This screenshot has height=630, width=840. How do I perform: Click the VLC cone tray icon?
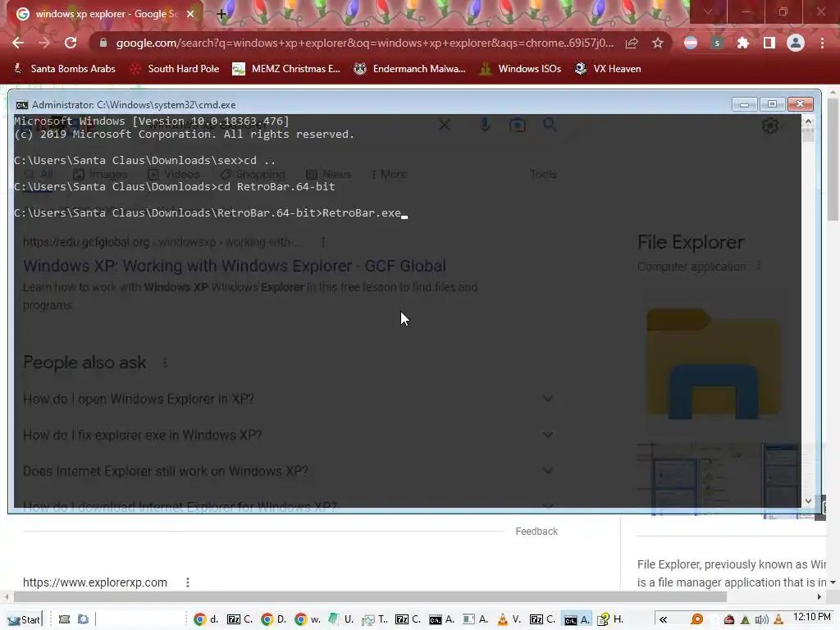click(778, 620)
